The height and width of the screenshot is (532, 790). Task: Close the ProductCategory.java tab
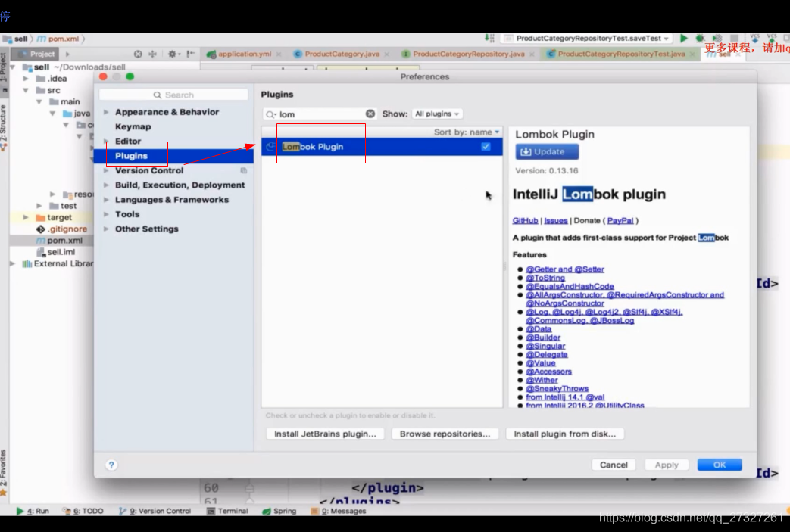pyautogui.click(x=386, y=54)
